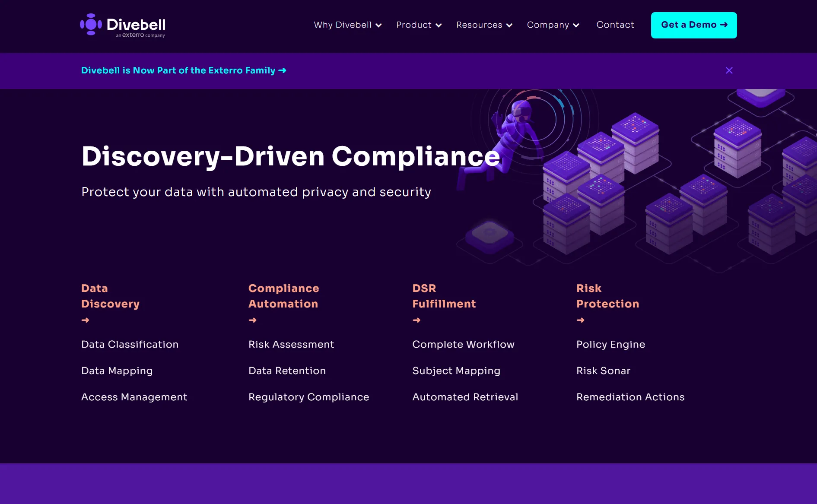Open the Contact menu item
Image resolution: width=817 pixels, height=504 pixels.
click(615, 25)
